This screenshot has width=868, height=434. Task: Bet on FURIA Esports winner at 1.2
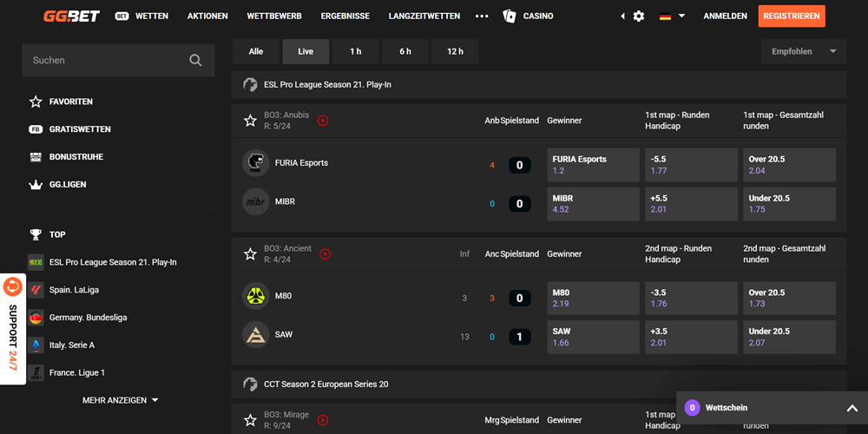point(594,165)
